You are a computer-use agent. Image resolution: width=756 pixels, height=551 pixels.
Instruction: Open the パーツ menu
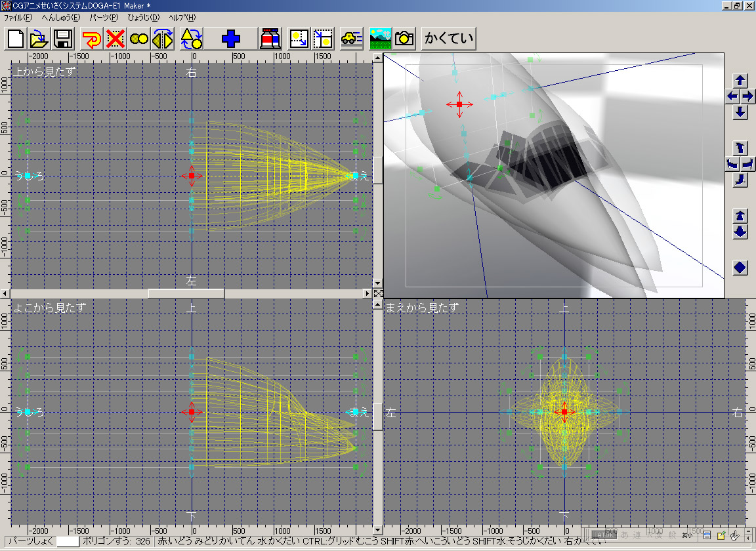pos(104,17)
